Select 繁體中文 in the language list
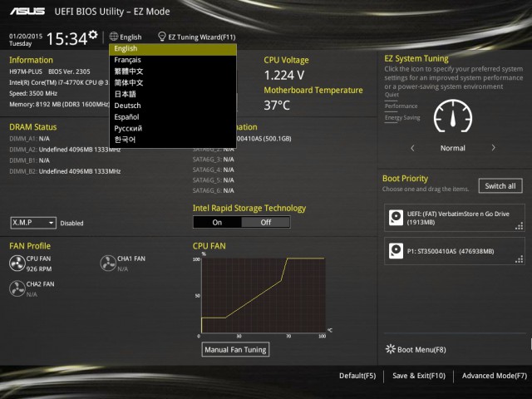Viewport: 532px width, 399px height. pyautogui.click(x=173, y=71)
